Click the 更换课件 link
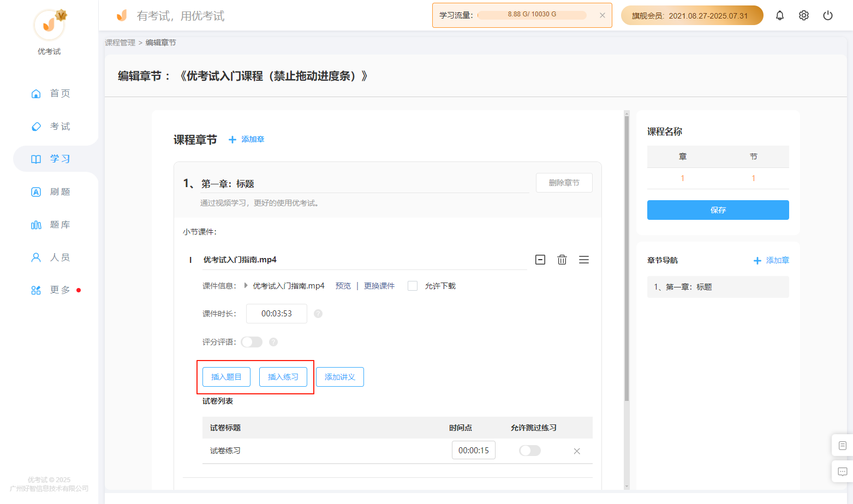 tap(379, 286)
